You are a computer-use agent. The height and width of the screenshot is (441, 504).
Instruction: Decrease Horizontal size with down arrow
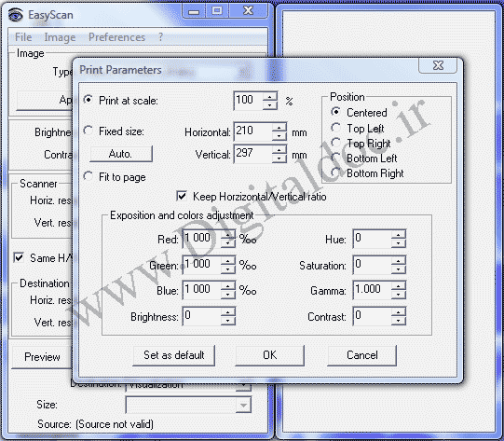[279, 136]
